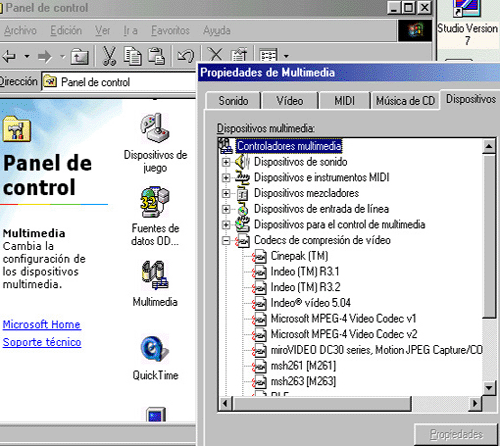Screen dimensions: 500x446
Task: Click the entrada de línea tree icon
Action: click(x=242, y=209)
